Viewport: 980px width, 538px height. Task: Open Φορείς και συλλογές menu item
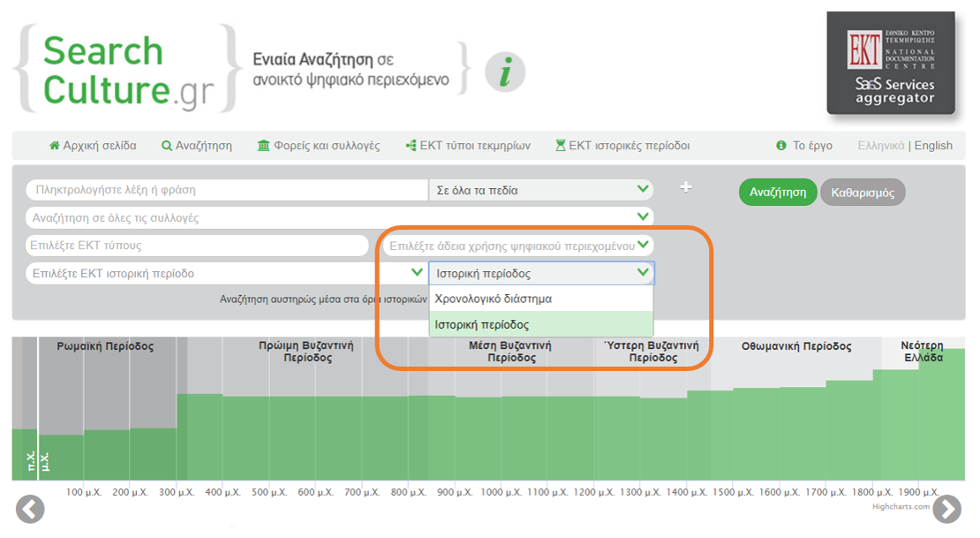pos(327,146)
